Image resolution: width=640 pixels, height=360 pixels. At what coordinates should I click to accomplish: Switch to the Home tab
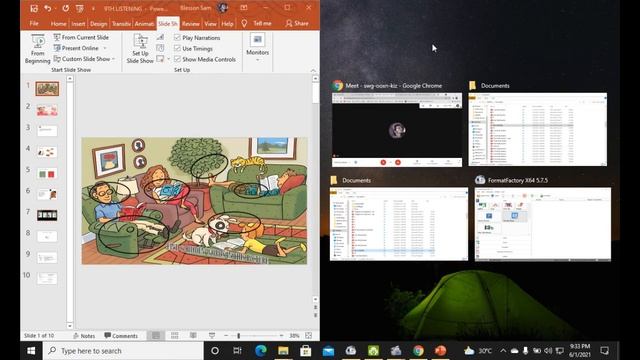(58, 24)
